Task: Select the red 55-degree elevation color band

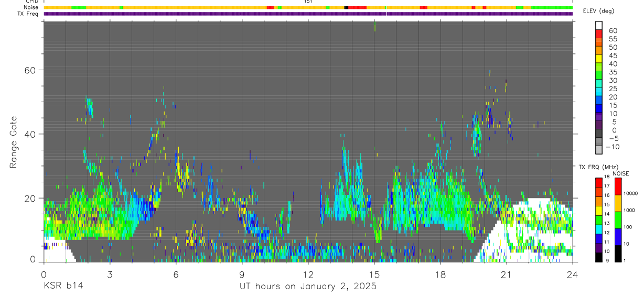Action: (598, 33)
